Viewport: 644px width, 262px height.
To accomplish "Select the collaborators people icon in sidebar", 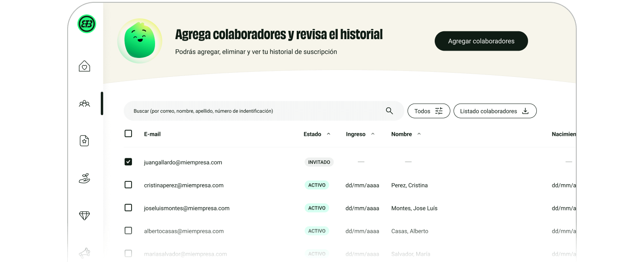I will tap(84, 104).
